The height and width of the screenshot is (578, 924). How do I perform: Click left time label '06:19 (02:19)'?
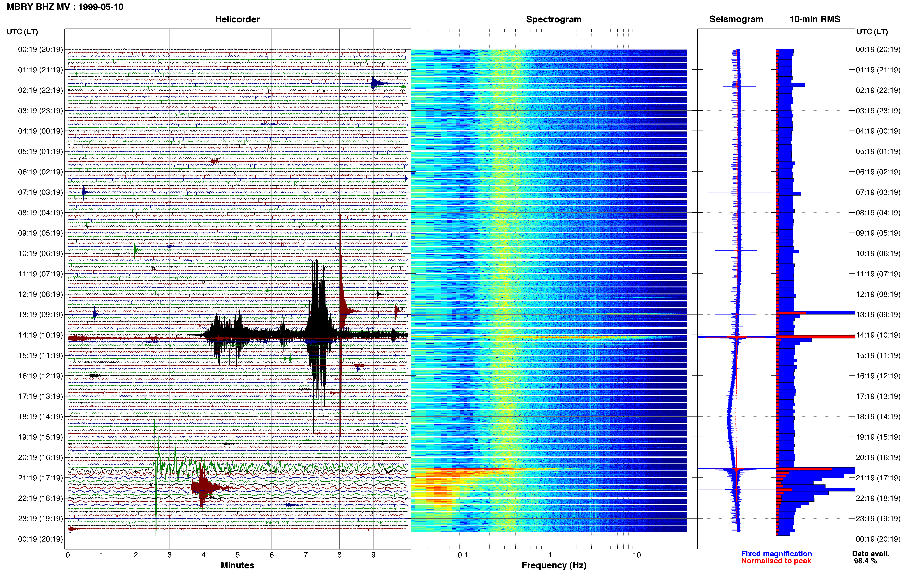click(41, 172)
